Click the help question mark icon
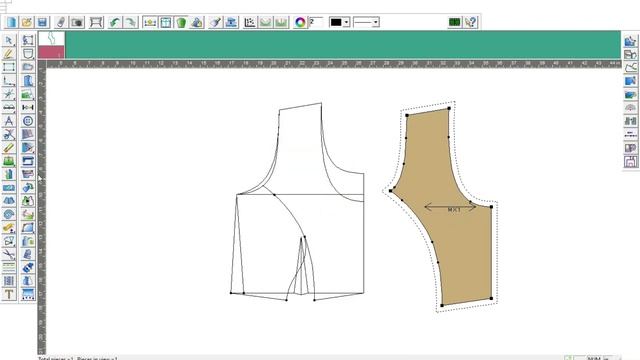This screenshot has width=640, height=360. click(x=471, y=22)
